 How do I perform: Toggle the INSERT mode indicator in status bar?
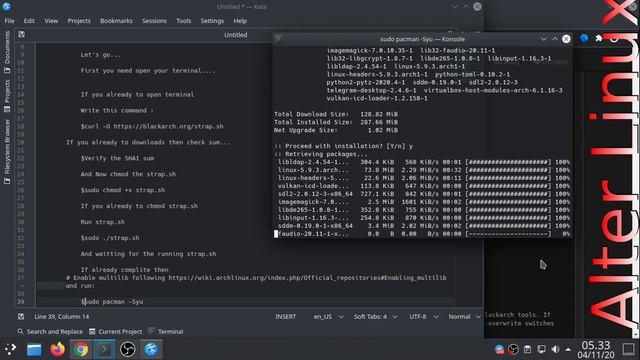coord(285,316)
